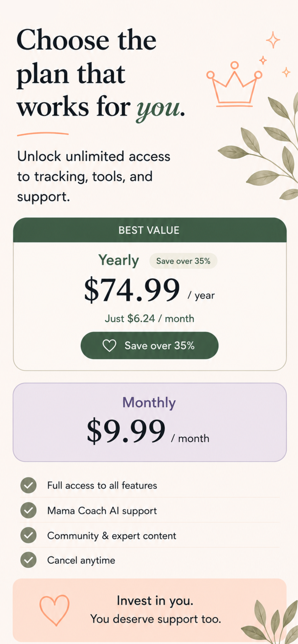This screenshot has height=644, width=298.
Task: Click the Just $6.24 / month text
Action: 149,318
